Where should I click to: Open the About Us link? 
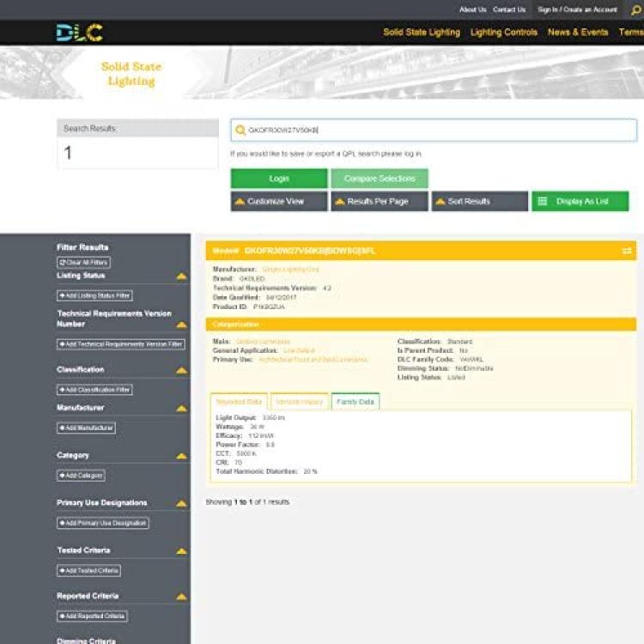click(x=473, y=9)
